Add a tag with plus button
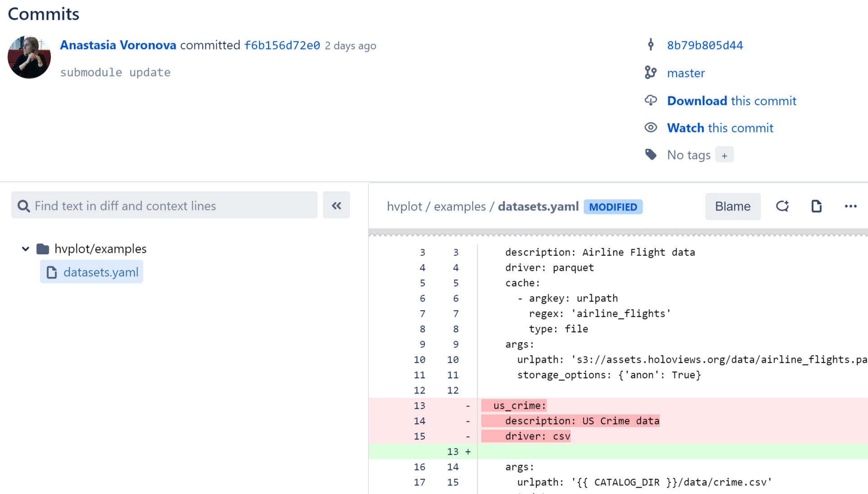The height and width of the screenshot is (494, 868). (x=724, y=155)
